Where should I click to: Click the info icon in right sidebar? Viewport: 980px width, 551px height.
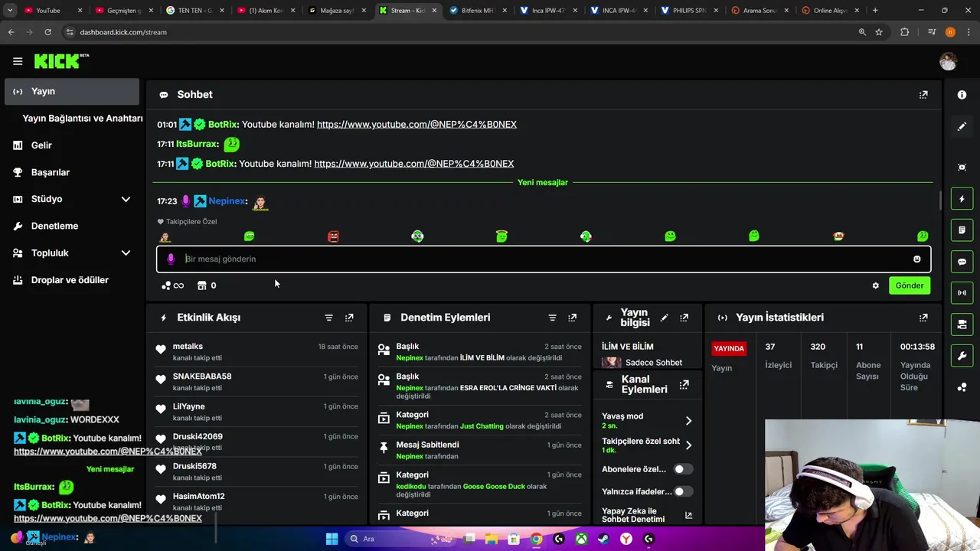(x=962, y=95)
